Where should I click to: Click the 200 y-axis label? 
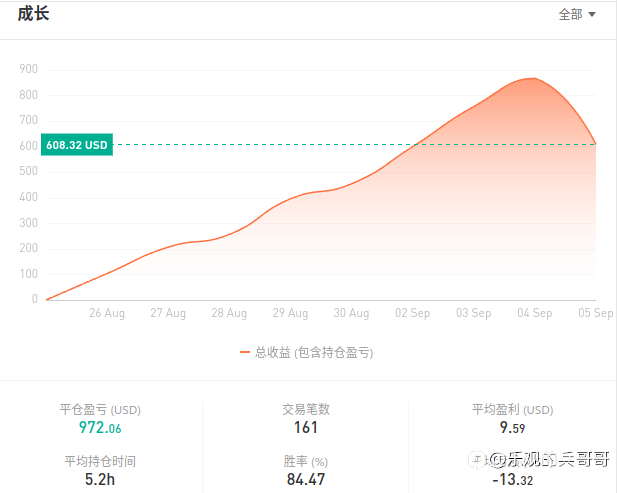pos(29,248)
